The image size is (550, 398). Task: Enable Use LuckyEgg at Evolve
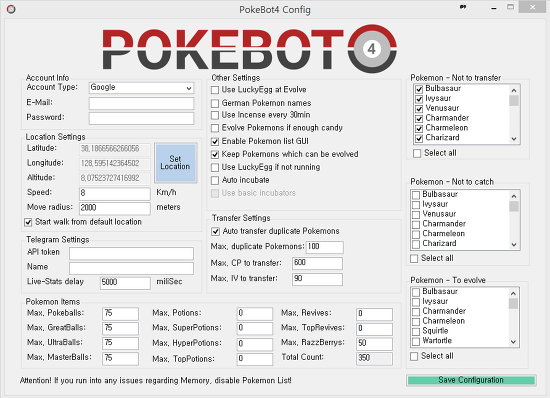tap(215, 90)
